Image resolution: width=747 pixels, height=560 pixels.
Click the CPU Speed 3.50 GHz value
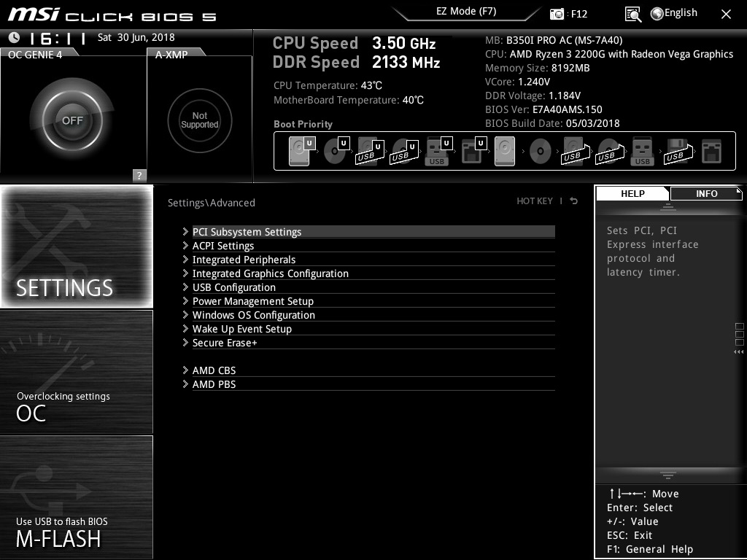pos(404,43)
